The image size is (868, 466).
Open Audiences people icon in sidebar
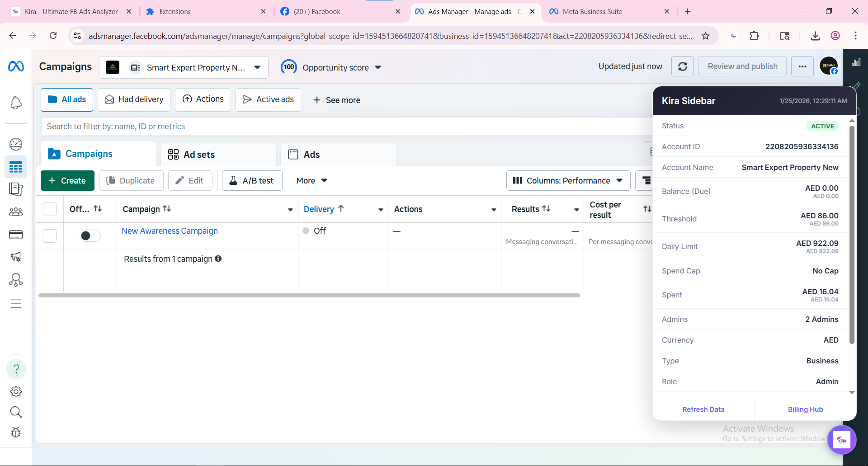(16, 212)
